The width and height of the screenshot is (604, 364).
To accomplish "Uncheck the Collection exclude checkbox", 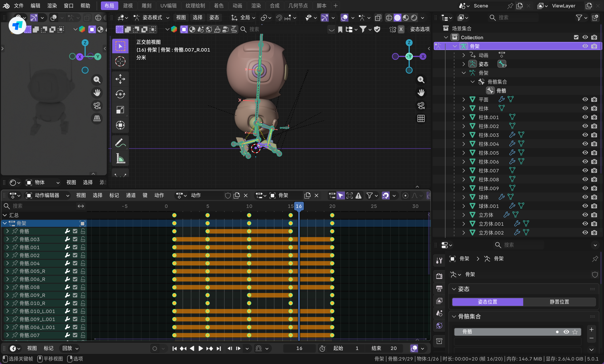I will 576,37.
